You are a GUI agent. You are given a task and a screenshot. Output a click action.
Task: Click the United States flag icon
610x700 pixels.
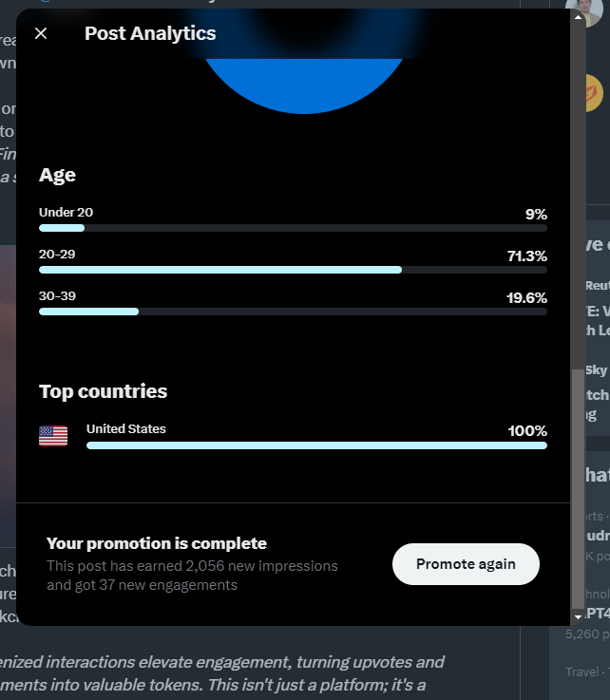(x=53, y=436)
